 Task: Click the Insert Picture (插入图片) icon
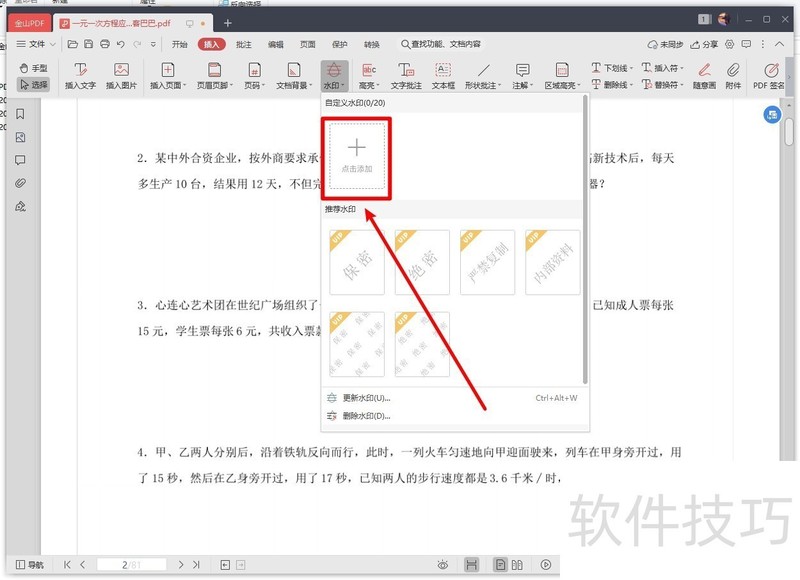[121, 75]
